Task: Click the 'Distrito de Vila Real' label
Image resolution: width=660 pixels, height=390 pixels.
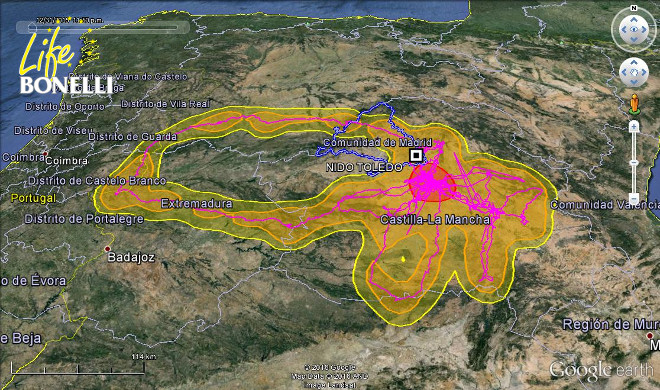Action: [x=165, y=103]
